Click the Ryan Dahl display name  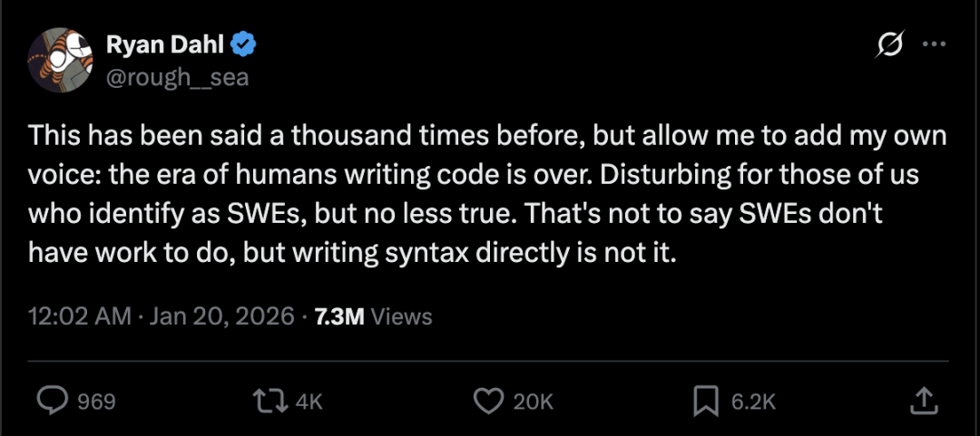(x=163, y=44)
